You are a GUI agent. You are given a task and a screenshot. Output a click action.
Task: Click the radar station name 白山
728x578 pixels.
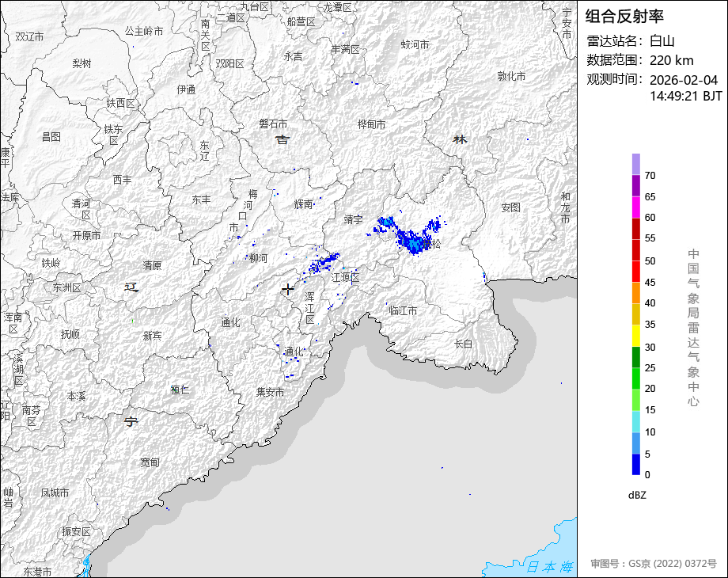pos(662,41)
